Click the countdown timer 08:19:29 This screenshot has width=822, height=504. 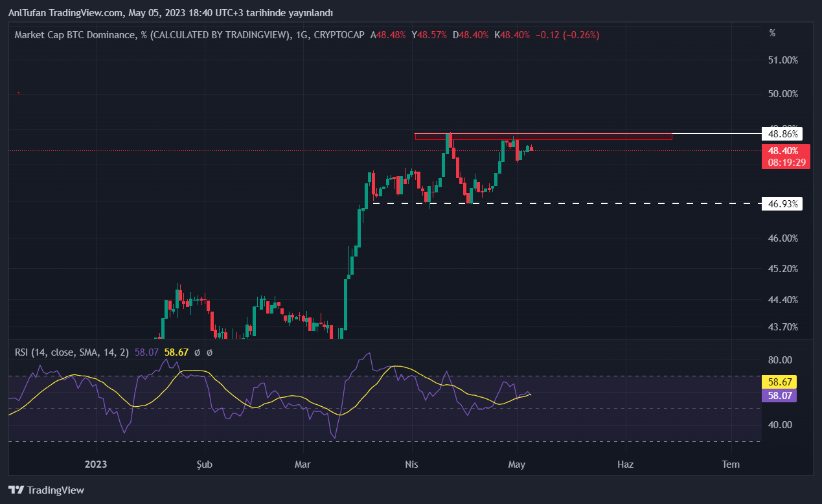point(786,163)
